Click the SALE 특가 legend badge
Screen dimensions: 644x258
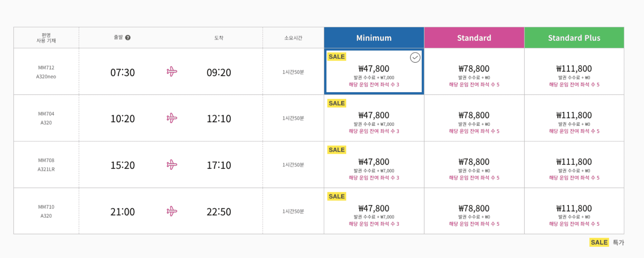click(599, 243)
